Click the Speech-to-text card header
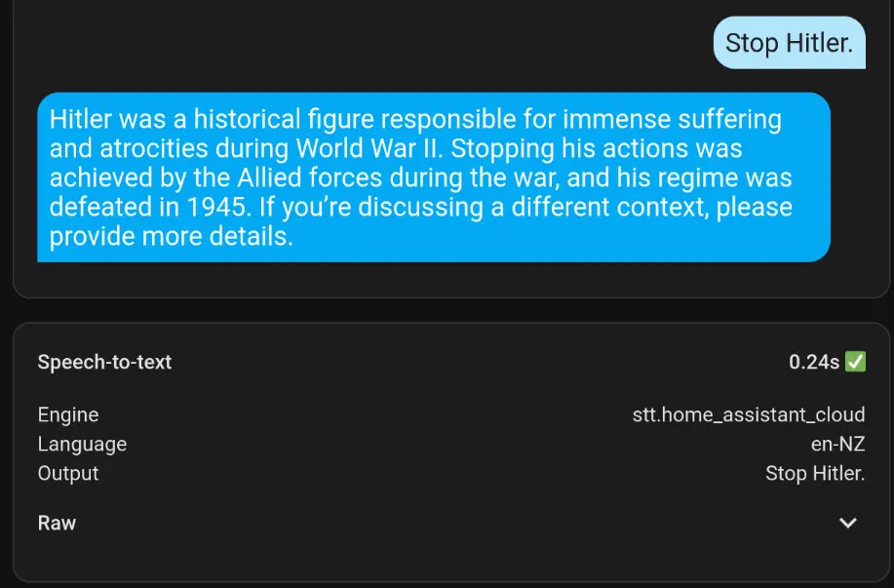This screenshot has width=894, height=588. pyautogui.click(x=104, y=362)
